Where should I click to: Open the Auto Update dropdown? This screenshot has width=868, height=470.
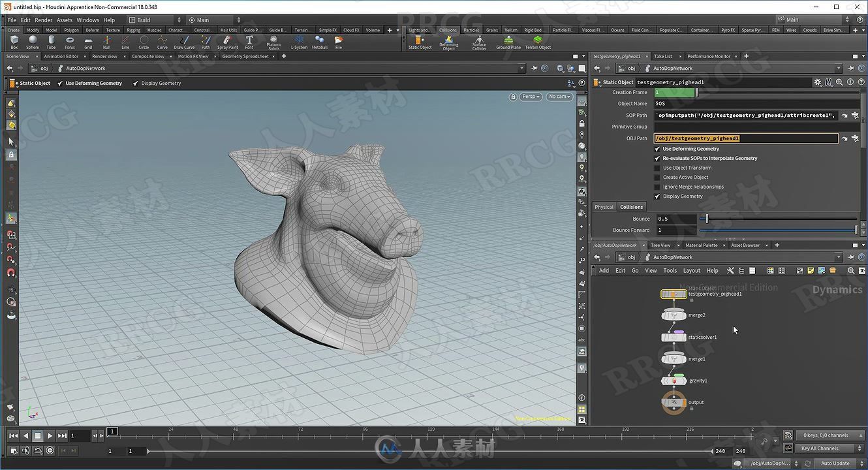[839, 463]
